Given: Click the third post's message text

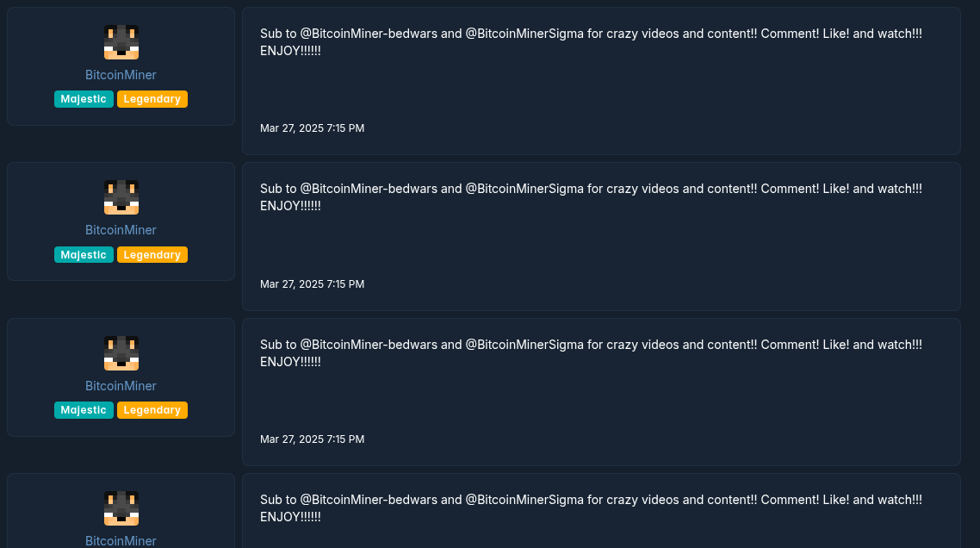Looking at the screenshot, I should tap(591, 352).
